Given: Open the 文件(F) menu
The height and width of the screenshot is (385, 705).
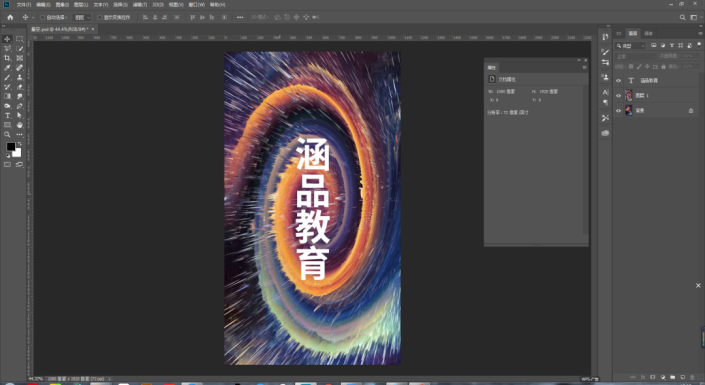Looking at the screenshot, I should 24,4.
